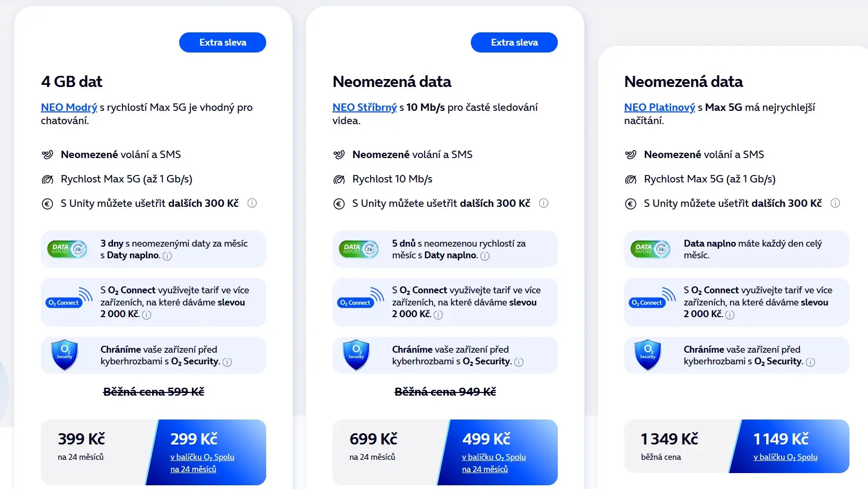Click Data naplno badge icon in NEO Platinový card
Screen dimensions: 868x489
click(651, 249)
